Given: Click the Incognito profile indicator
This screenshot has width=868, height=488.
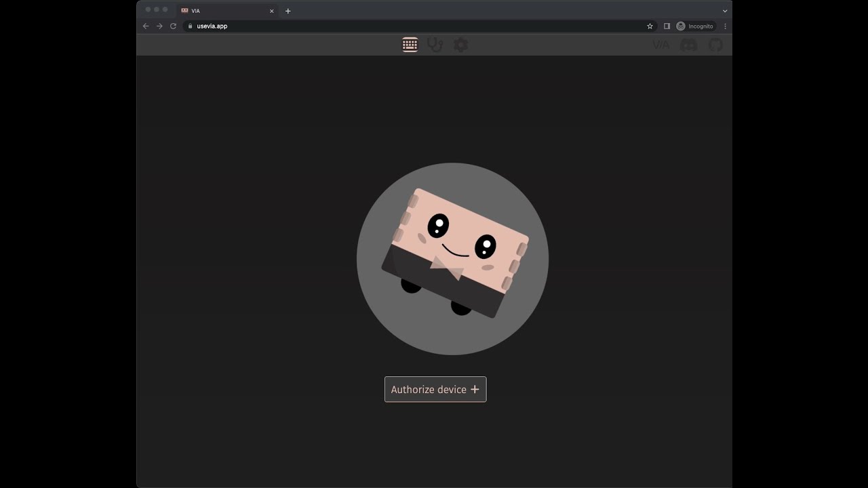Looking at the screenshot, I should (x=695, y=26).
